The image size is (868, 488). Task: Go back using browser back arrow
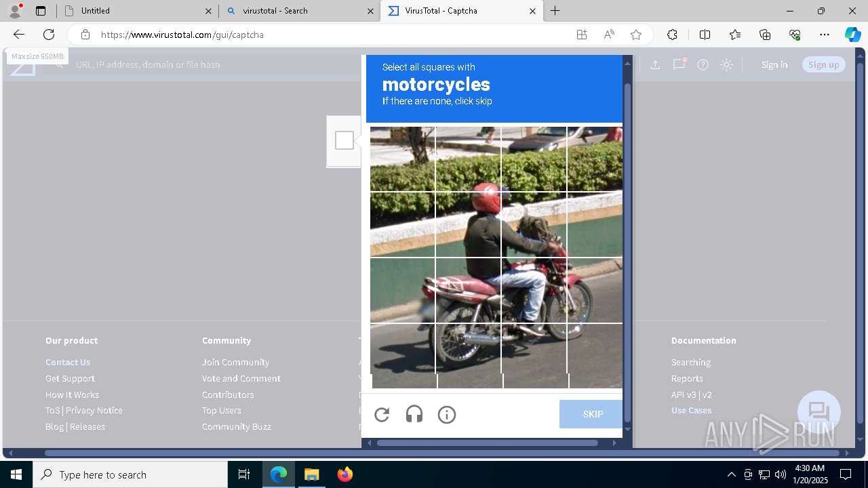[18, 35]
